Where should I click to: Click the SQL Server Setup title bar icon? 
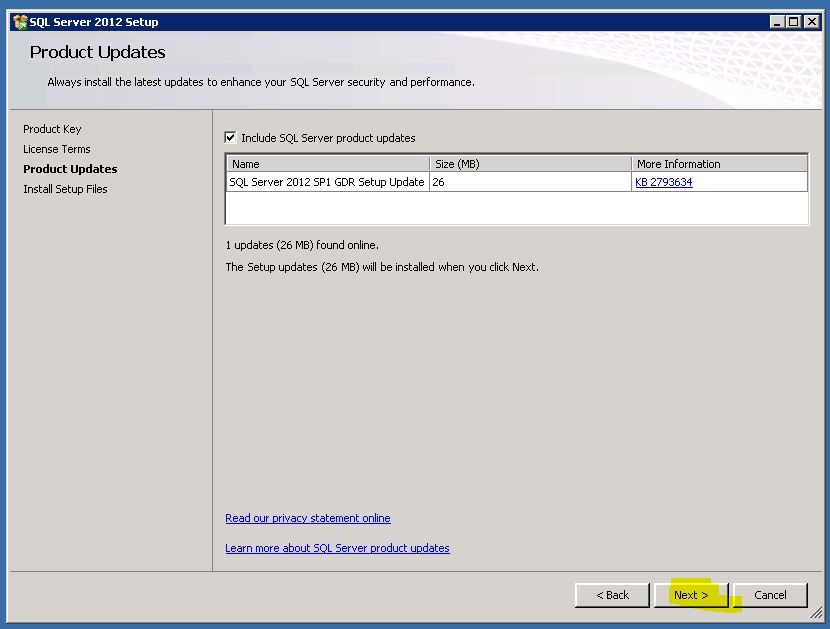20,22
